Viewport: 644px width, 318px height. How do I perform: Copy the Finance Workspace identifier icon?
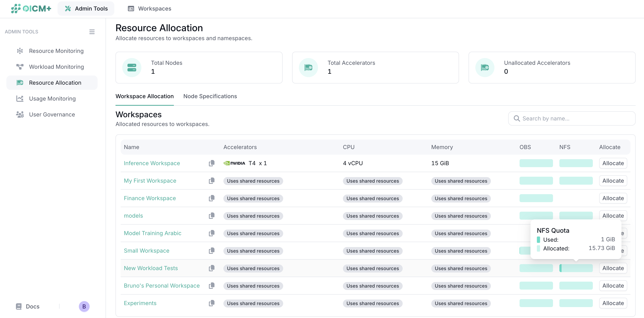211,198
